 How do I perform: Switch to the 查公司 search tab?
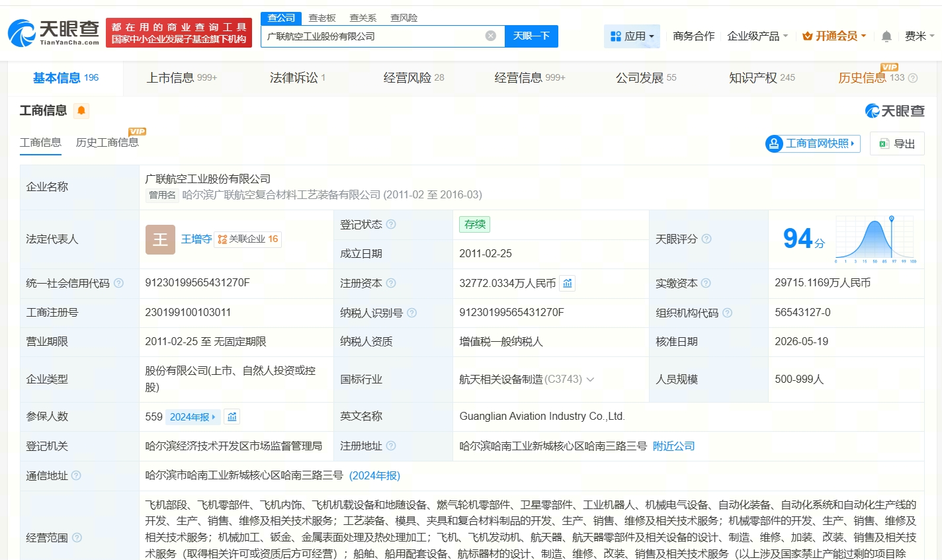click(281, 18)
